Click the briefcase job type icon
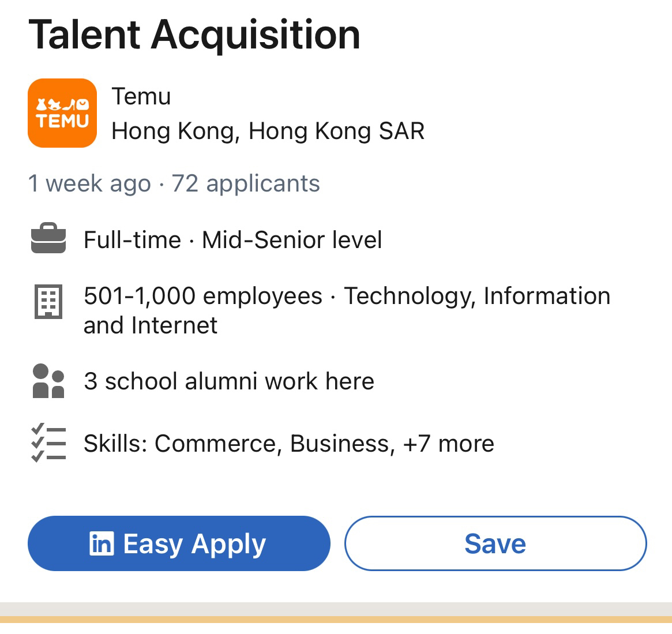Screen dimensions: 672x634 (x=48, y=239)
